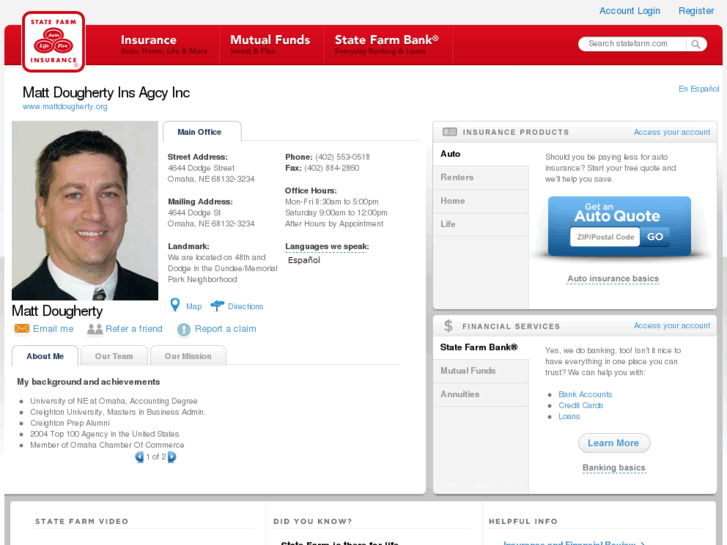Click '2004 Top 100 Agency in the United States'

(104, 434)
